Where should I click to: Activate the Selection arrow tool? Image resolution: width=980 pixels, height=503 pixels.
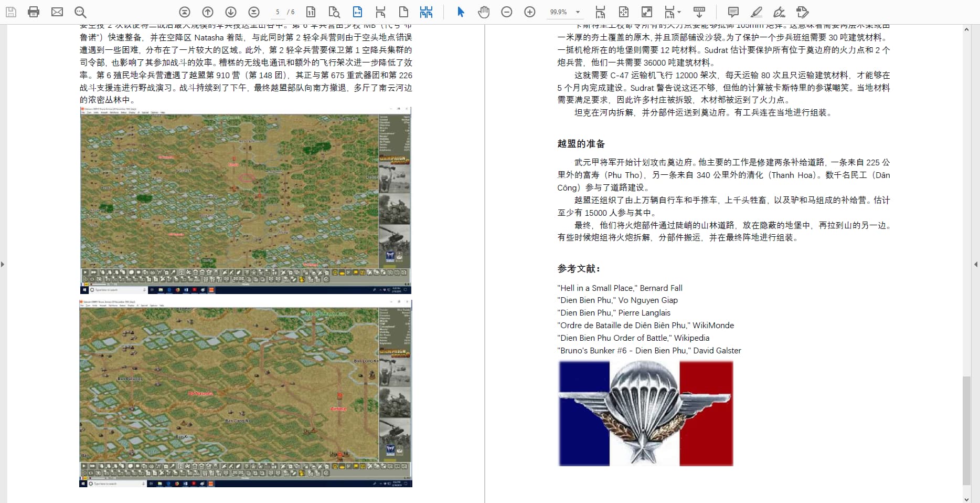461,12
